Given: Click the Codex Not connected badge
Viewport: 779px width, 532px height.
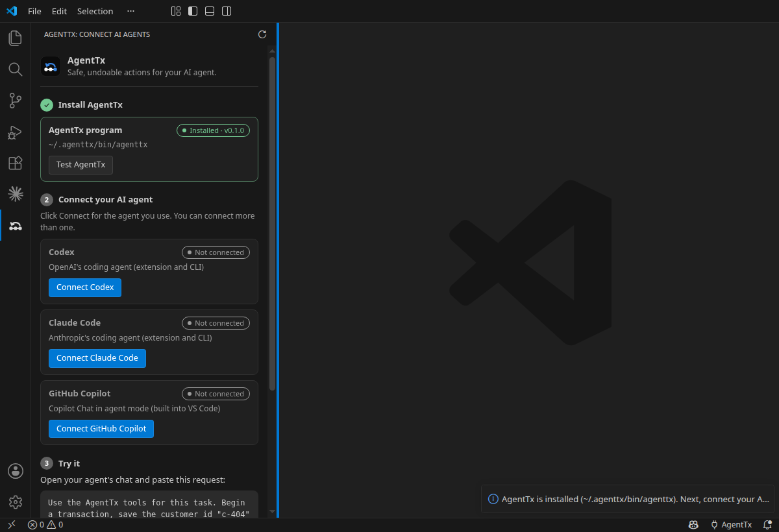Looking at the screenshot, I should point(216,252).
